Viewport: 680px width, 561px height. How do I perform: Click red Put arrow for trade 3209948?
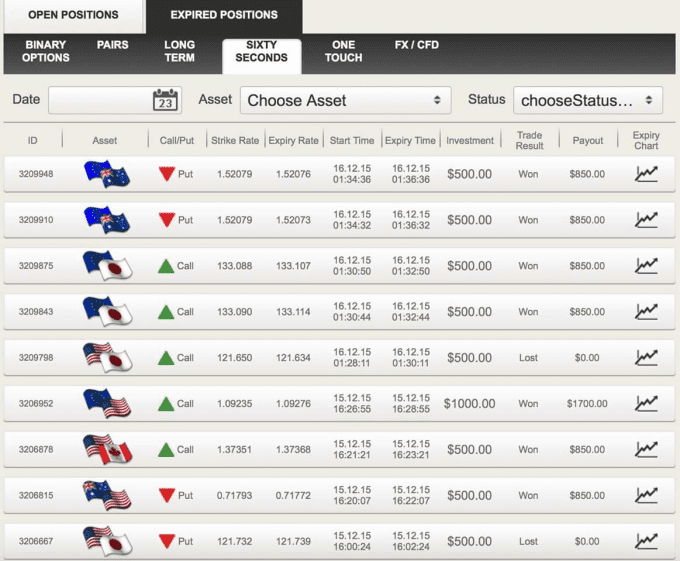pos(167,174)
